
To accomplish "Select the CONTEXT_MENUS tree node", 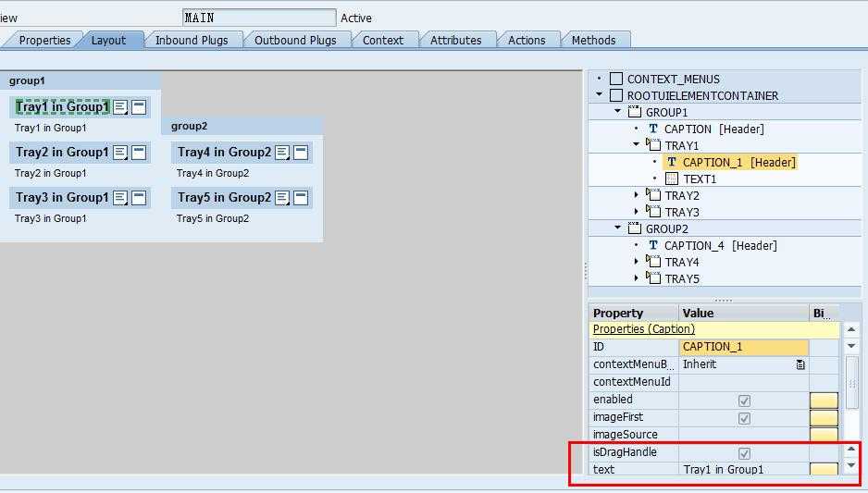I will tap(673, 80).
